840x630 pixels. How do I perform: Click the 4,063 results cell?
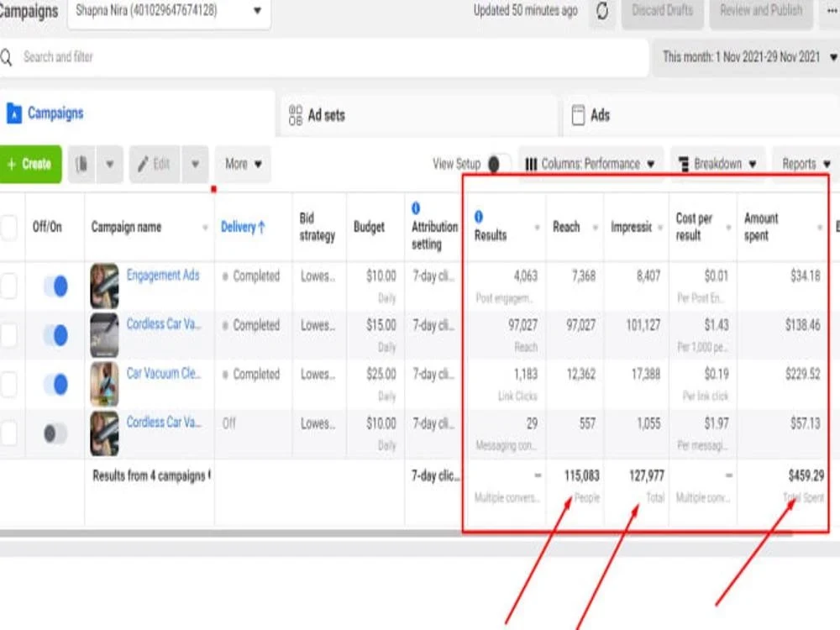[x=526, y=276]
